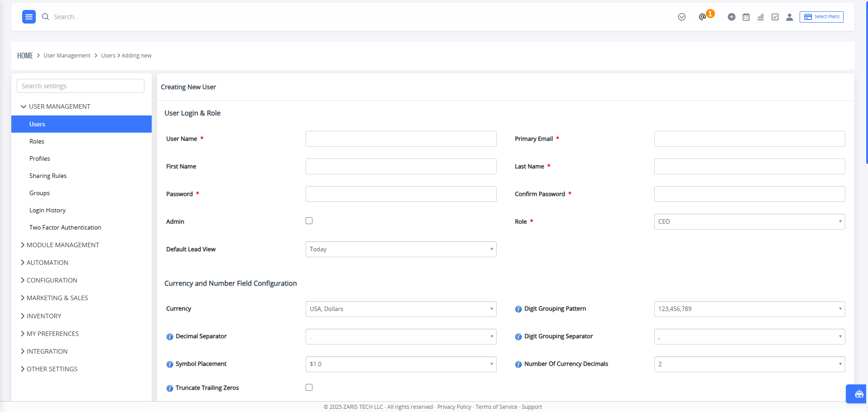The width and height of the screenshot is (868, 412).
Task: Click the User Name input
Action: [401, 139]
